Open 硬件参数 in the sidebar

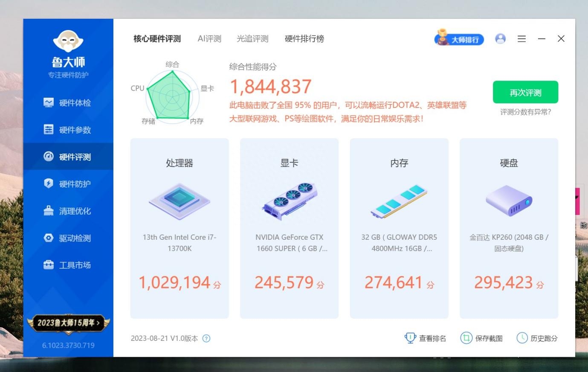tap(68, 130)
